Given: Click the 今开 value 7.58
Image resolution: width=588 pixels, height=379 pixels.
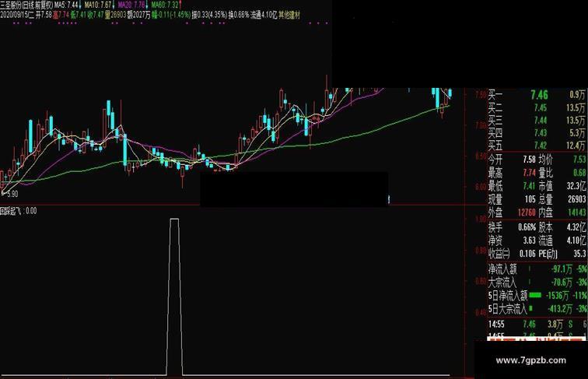Looking at the screenshot, I should point(529,160).
